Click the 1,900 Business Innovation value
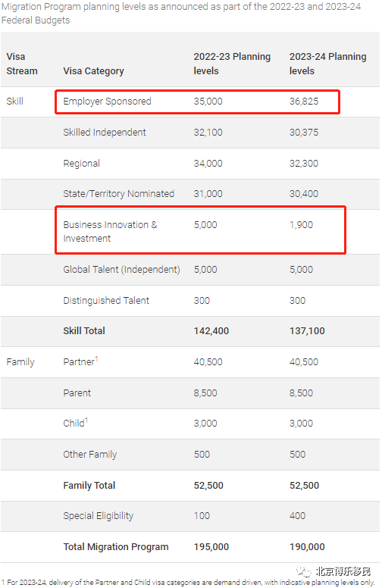This screenshot has height=588, width=382. pos(301,224)
